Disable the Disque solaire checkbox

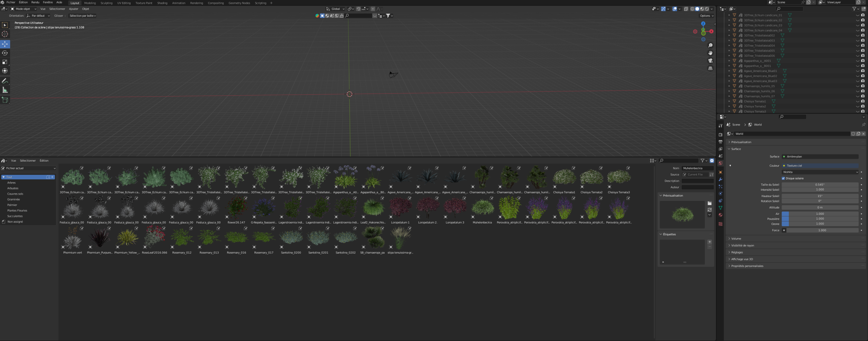pos(783,178)
